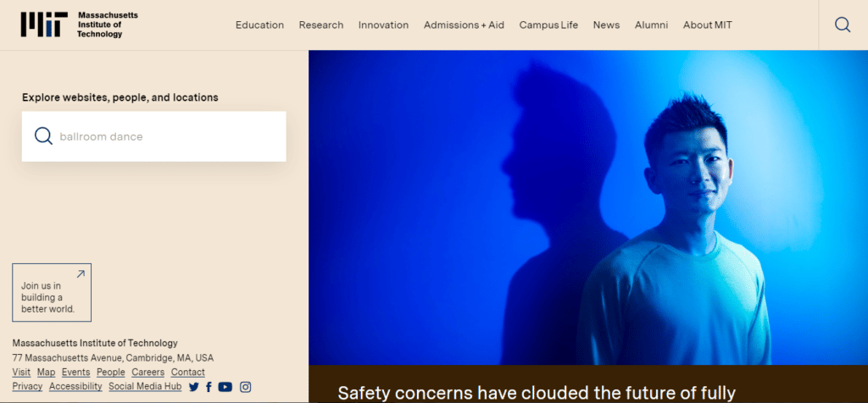868x403 pixels.
Task: Follow the Visit footer link
Action: click(21, 372)
